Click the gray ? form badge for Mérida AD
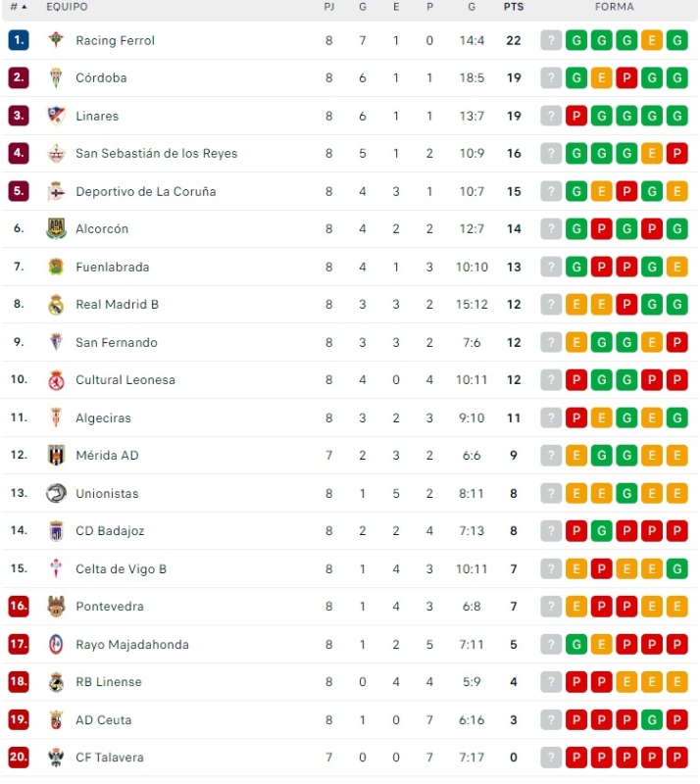 (551, 455)
